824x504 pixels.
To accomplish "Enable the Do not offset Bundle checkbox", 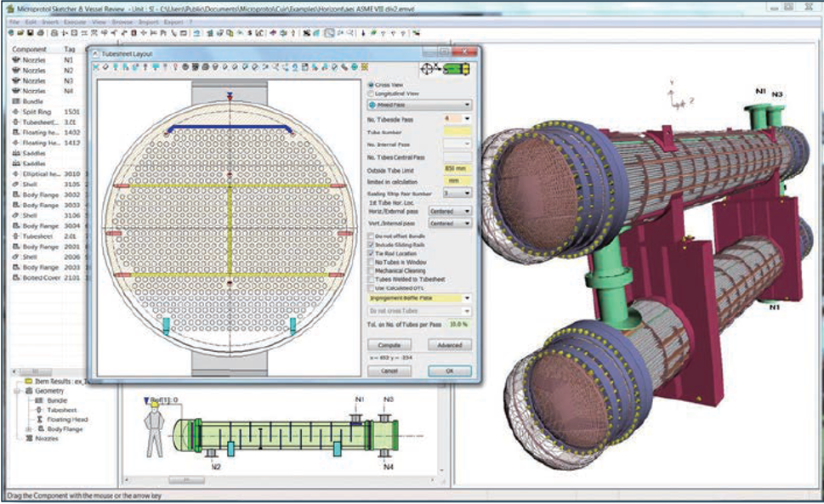I will [x=370, y=235].
